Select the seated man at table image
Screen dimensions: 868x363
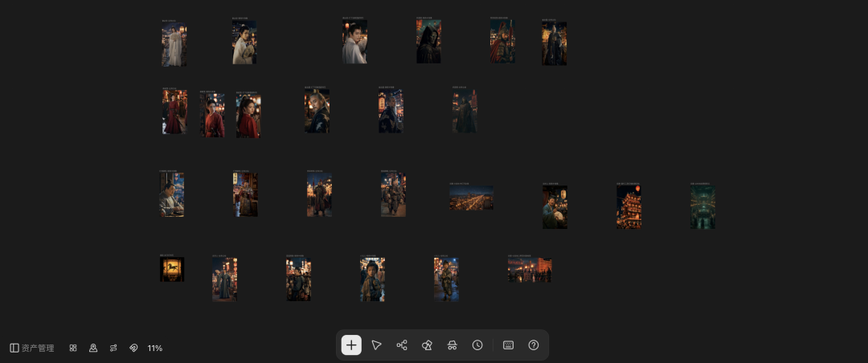coord(172,195)
